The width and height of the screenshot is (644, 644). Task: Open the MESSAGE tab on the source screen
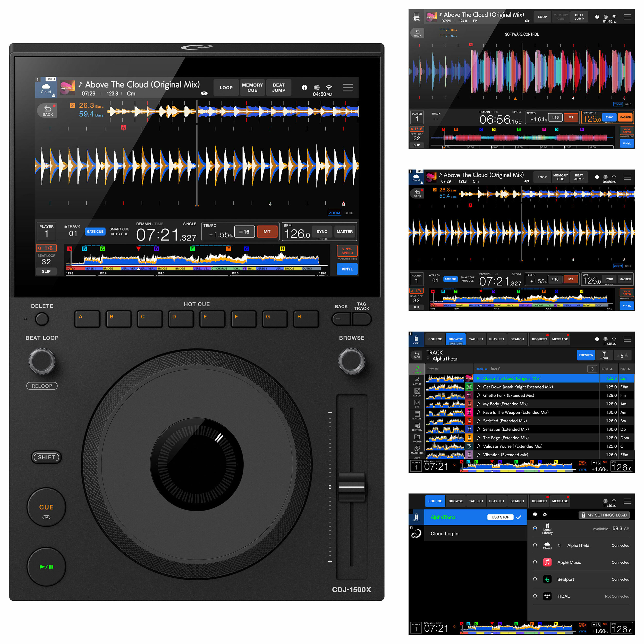coord(560,501)
